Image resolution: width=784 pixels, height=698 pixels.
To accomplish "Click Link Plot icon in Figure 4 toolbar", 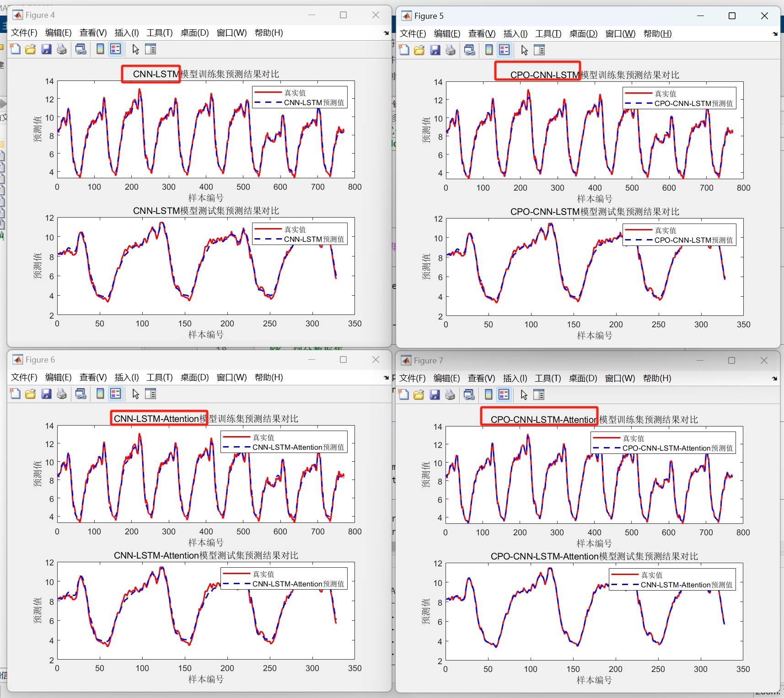I will [x=81, y=49].
